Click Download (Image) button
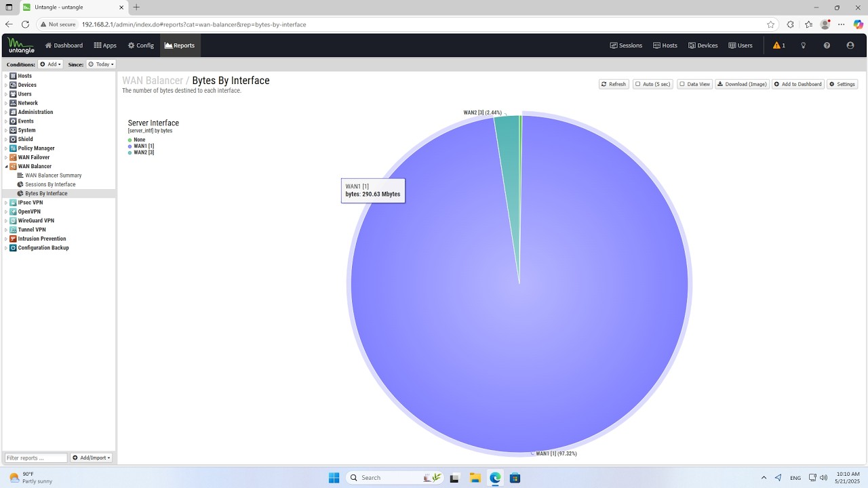Screen dimensions: 868x488 [743, 84]
